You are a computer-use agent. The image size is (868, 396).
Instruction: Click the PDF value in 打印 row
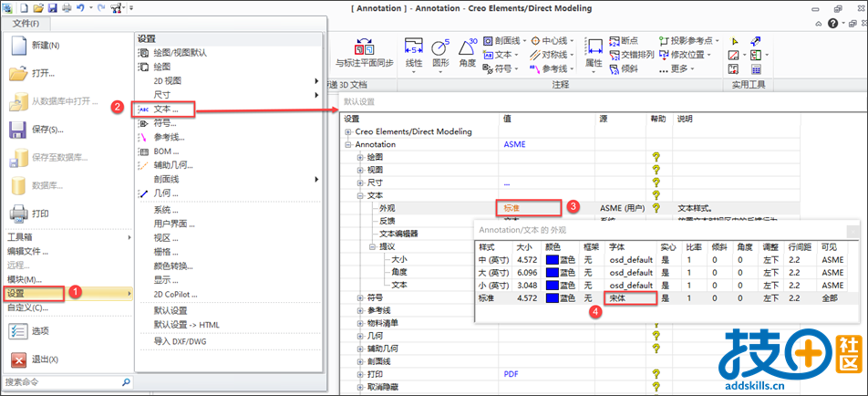point(511,374)
